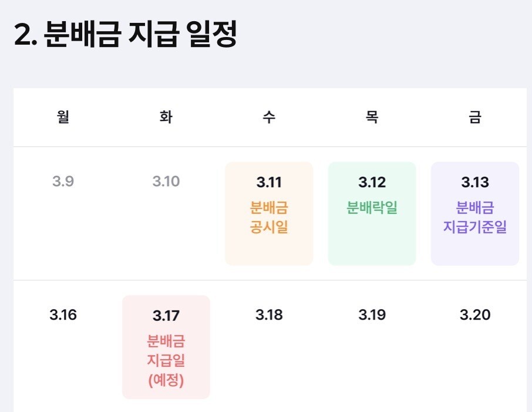The image size is (532, 412).
Task: Select the 수 column header
Action: pos(269,118)
